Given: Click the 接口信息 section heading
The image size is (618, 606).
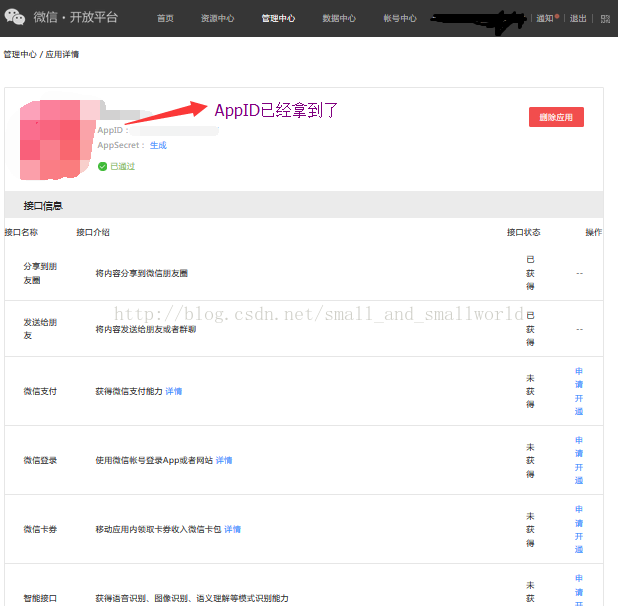Looking at the screenshot, I should pyautogui.click(x=43, y=206).
